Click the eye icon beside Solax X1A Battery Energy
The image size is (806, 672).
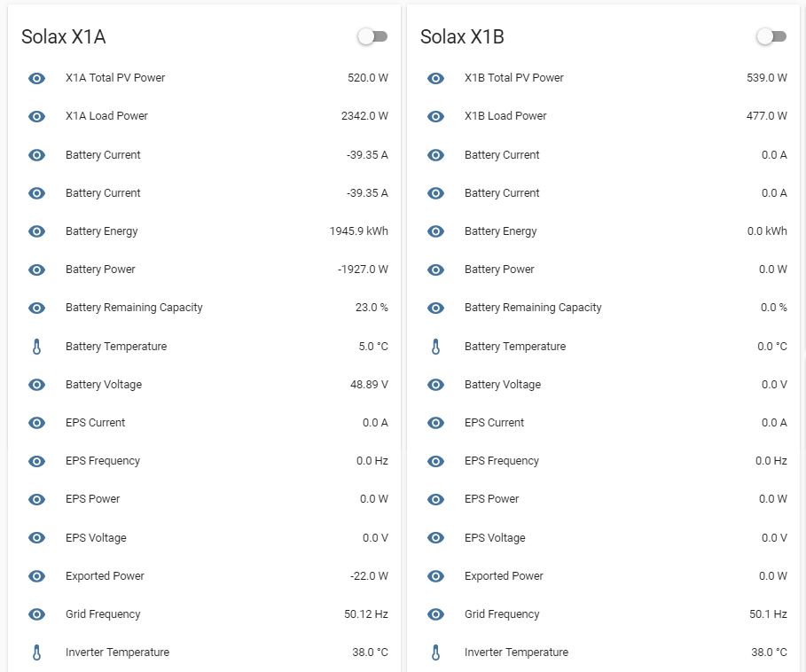pos(36,231)
